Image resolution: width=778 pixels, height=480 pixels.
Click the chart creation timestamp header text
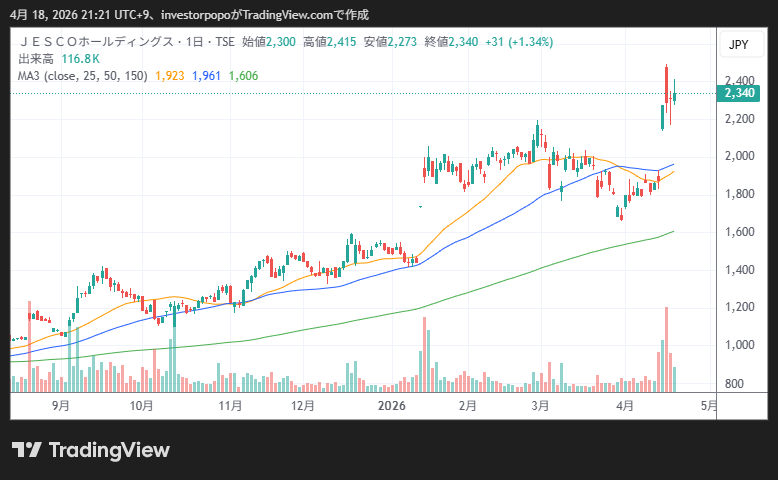(x=190, y=14)
